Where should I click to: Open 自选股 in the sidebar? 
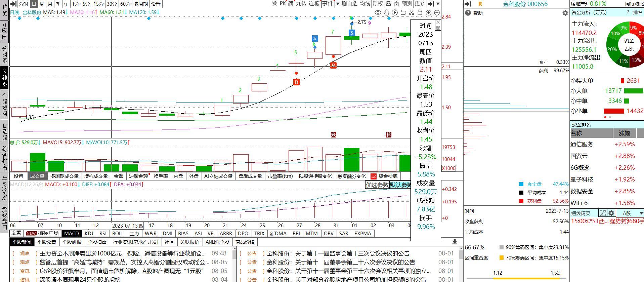(5, 132)
